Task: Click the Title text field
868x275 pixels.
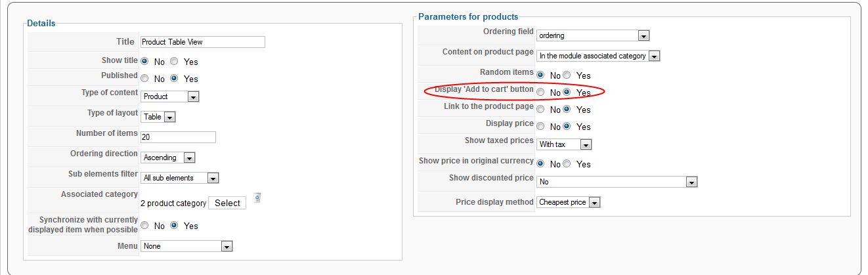Action: 203,42
